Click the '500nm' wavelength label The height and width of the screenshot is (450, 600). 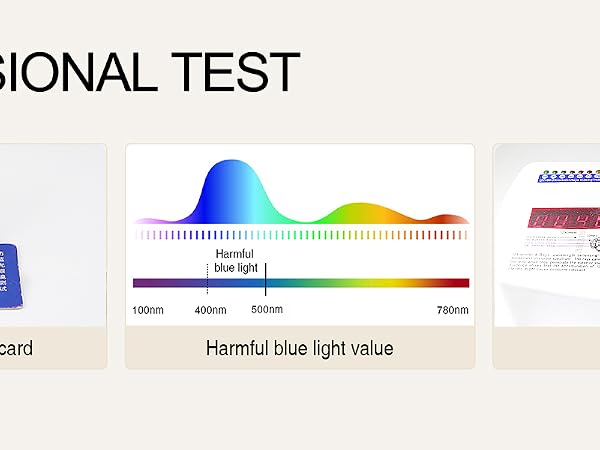point(267,309)
